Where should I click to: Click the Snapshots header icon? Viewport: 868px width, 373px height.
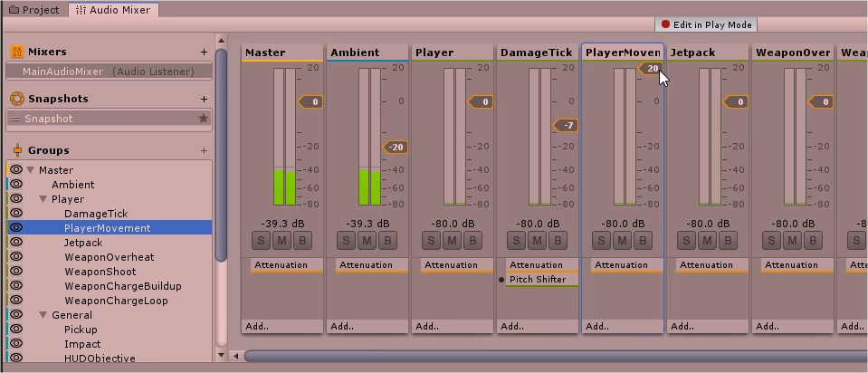pos(17,99)
